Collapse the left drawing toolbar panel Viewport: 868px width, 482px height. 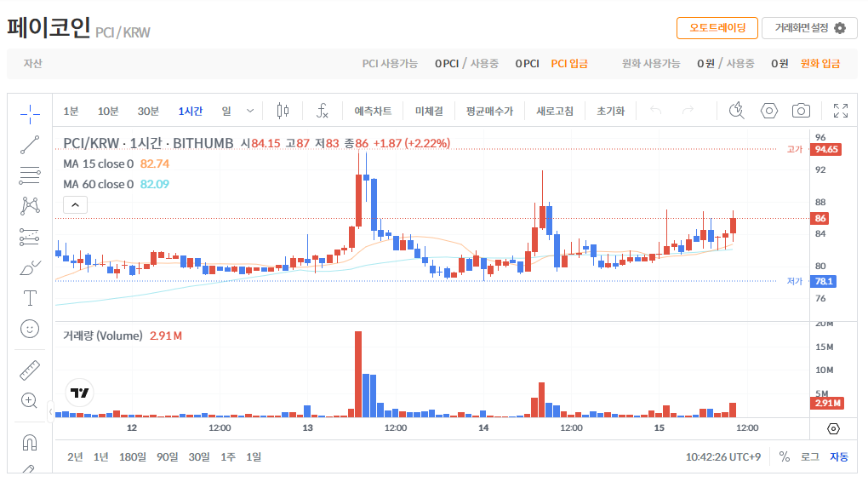point(49,412)
